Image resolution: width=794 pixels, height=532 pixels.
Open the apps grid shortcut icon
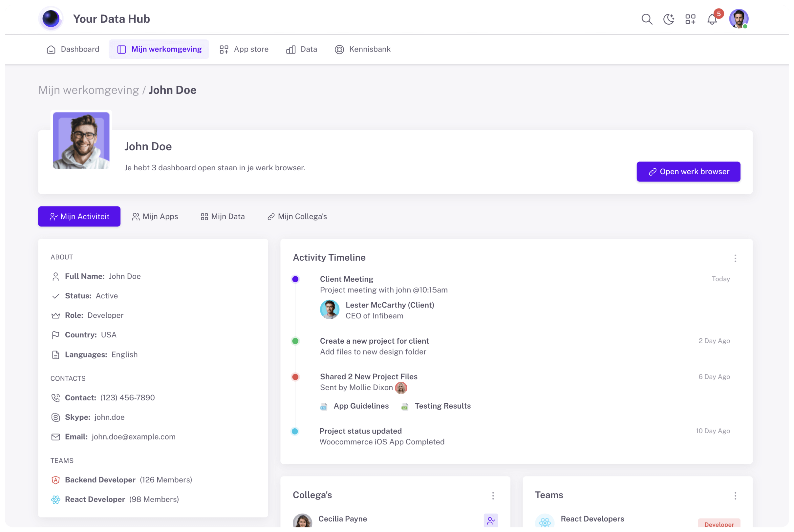point(690,19)
